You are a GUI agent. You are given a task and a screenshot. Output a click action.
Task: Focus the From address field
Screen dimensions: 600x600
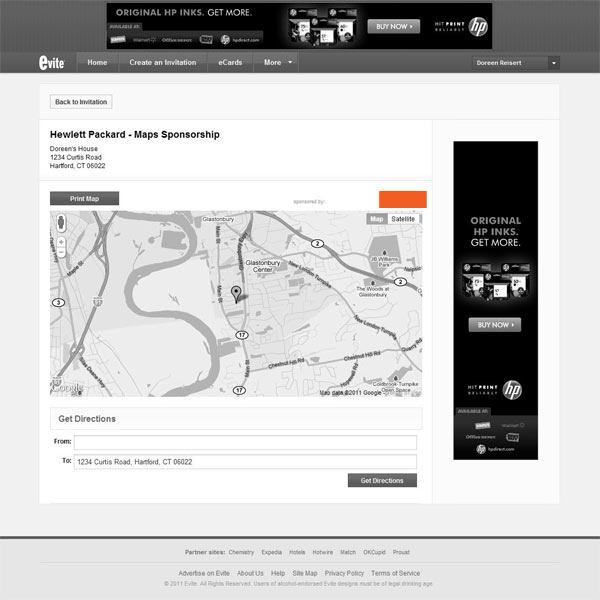pos(245,442)
